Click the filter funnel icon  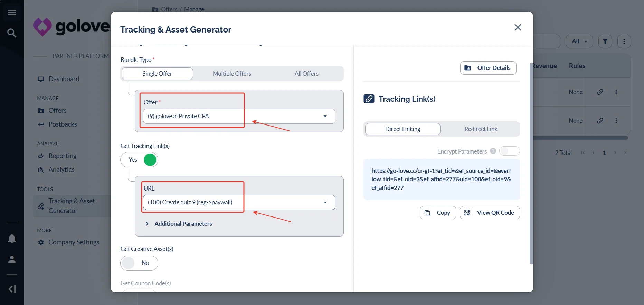pos(605,41)
